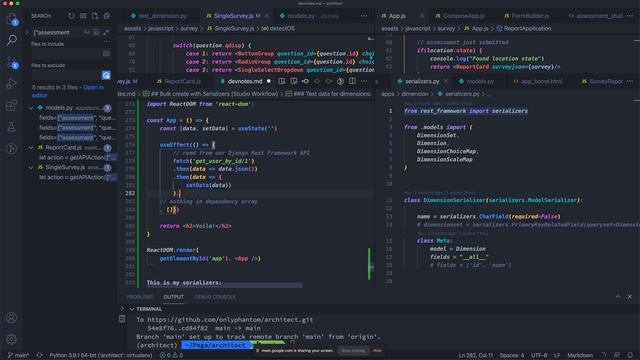Screen dimensions: 640x360
Task: Close the serializers.py tab
Action: (x=446, y=81)
